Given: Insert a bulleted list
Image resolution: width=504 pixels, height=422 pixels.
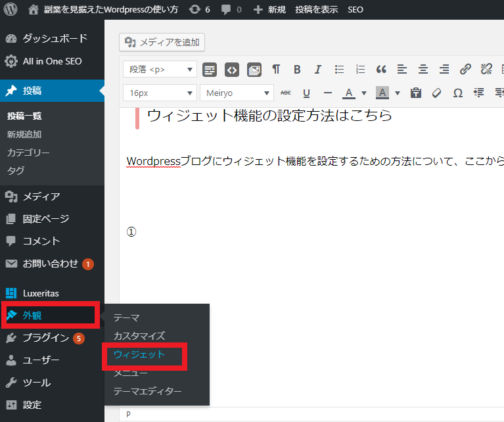Looking at the screenshot, I should pos(339,69).
